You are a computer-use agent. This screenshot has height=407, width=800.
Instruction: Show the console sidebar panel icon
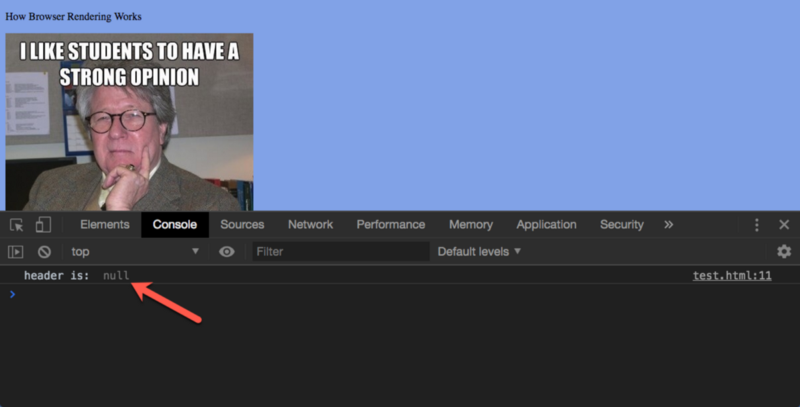tap(16, 251)
